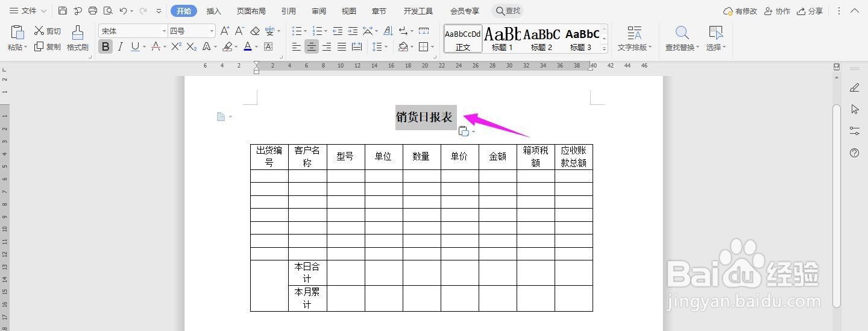Open the font name dropdown 宋体
868x331 pixels.
click(x=163, y=31)
